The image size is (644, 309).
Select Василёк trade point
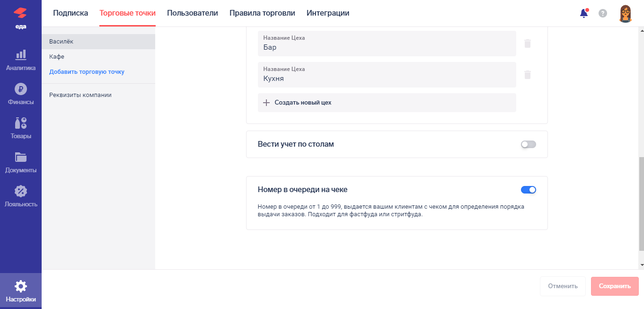(x=98, y=42)
